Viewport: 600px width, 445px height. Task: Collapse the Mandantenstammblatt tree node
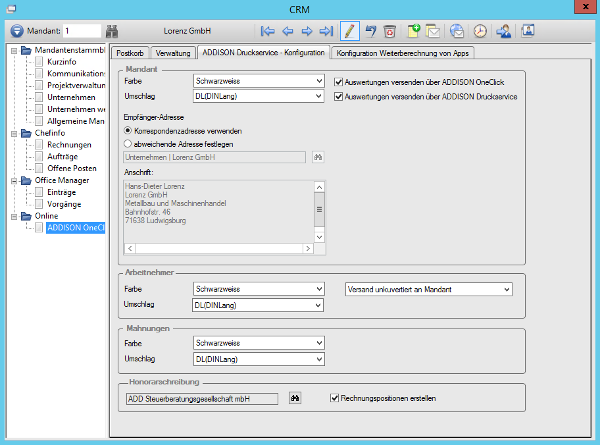click(x=14, y=51)
